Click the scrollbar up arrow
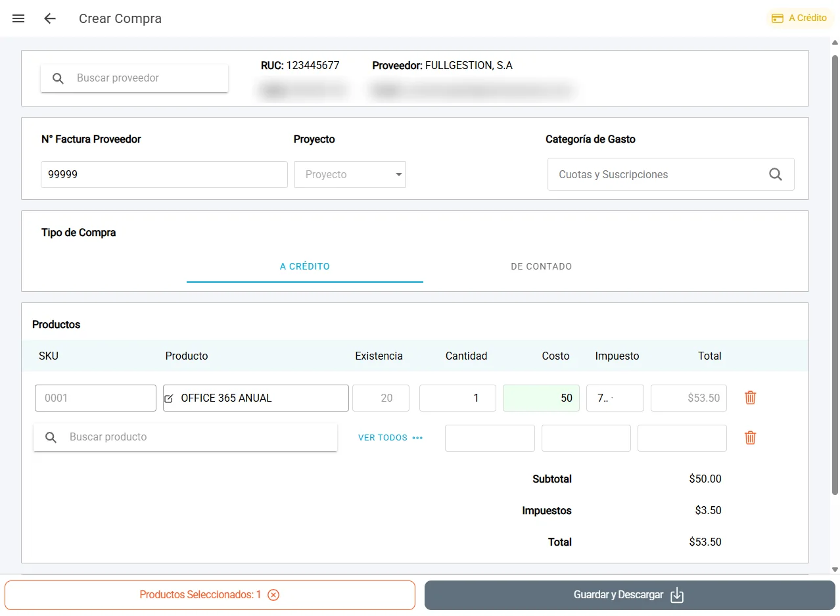The width and height of the screenshot is (840, 616). tap(835, 43)
